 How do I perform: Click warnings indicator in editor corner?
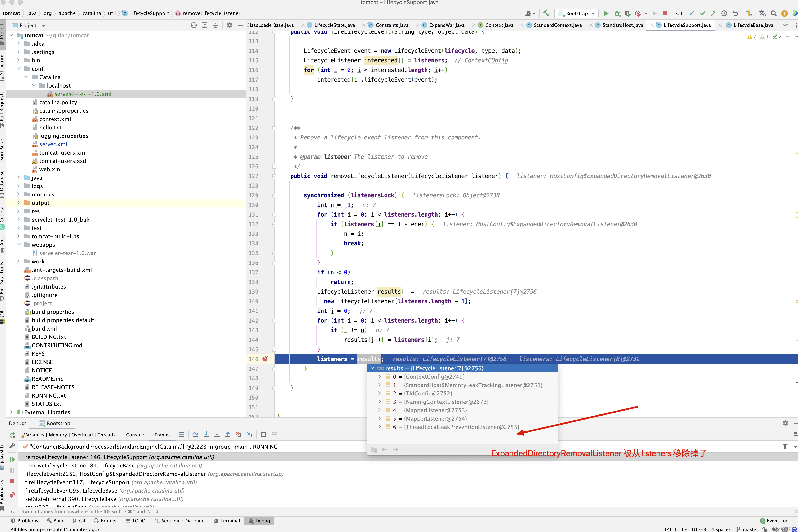752,36
